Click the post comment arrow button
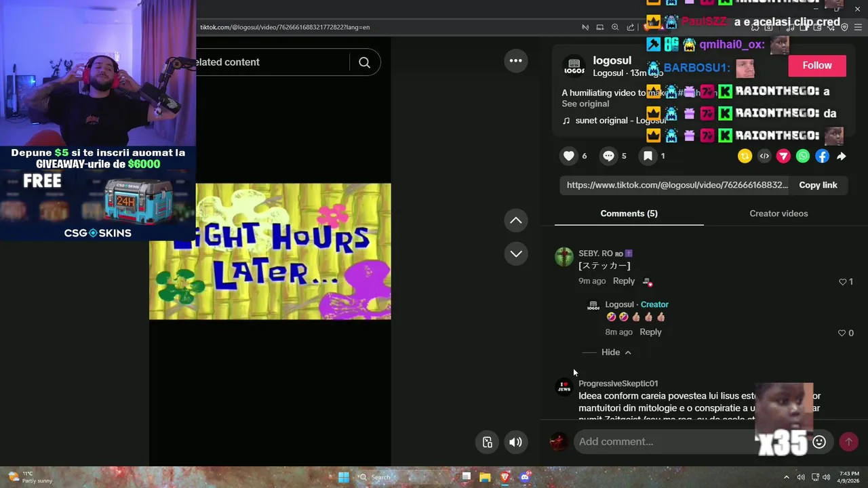The width and height of the screenshot is (868, 488). 848,442
